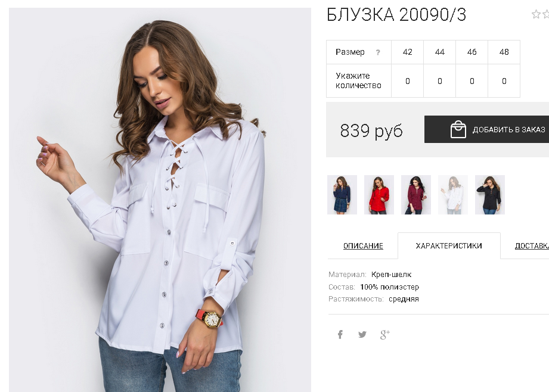Set quantity field for size 46
Image resolution: width=549 pixels, height=392 pixels.
coord(472,81)
